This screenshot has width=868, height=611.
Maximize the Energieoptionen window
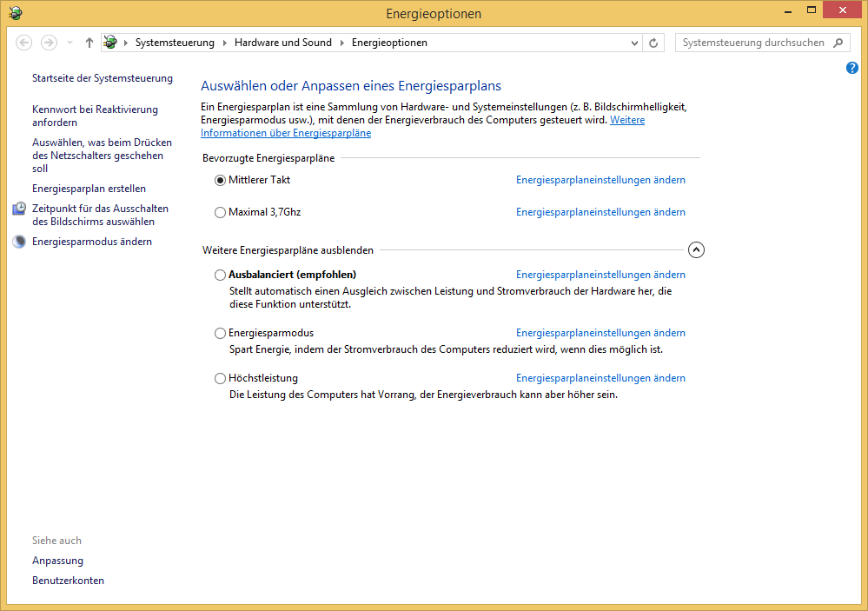(812, 10)
